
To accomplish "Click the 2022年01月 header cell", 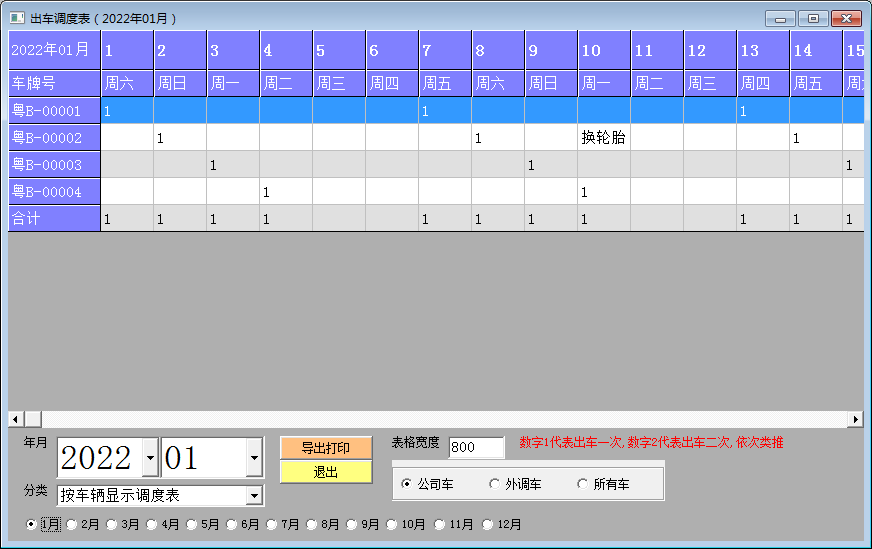I will 54,50.
